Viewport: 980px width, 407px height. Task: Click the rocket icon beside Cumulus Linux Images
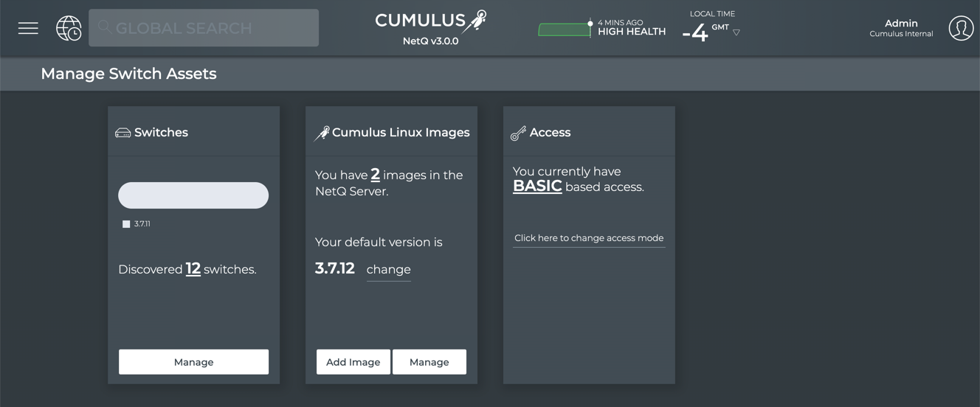pyautogui.click(x=322, y=133)
